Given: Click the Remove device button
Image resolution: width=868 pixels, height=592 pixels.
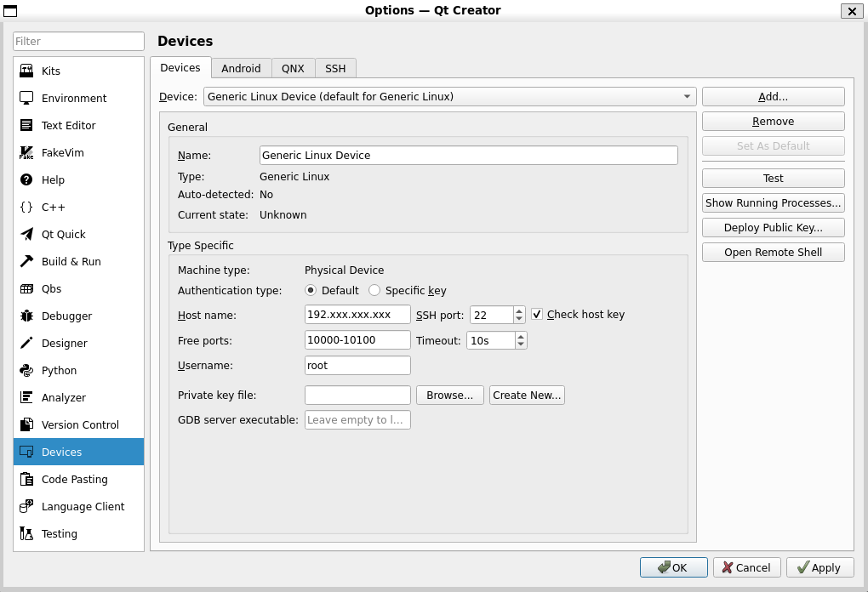Looking at the screenshot, I should click(x=774, y=122).
